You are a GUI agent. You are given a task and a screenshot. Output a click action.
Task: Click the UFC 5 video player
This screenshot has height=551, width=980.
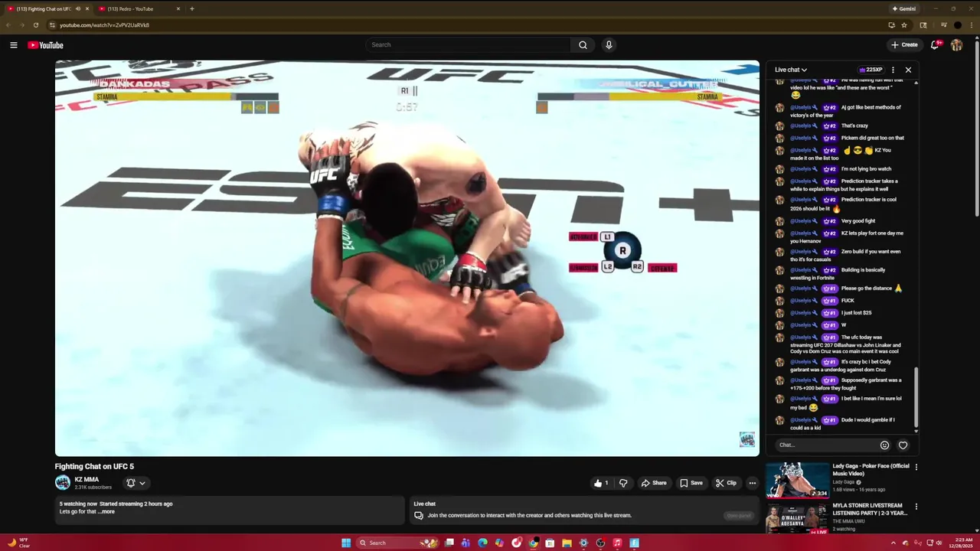407,259
